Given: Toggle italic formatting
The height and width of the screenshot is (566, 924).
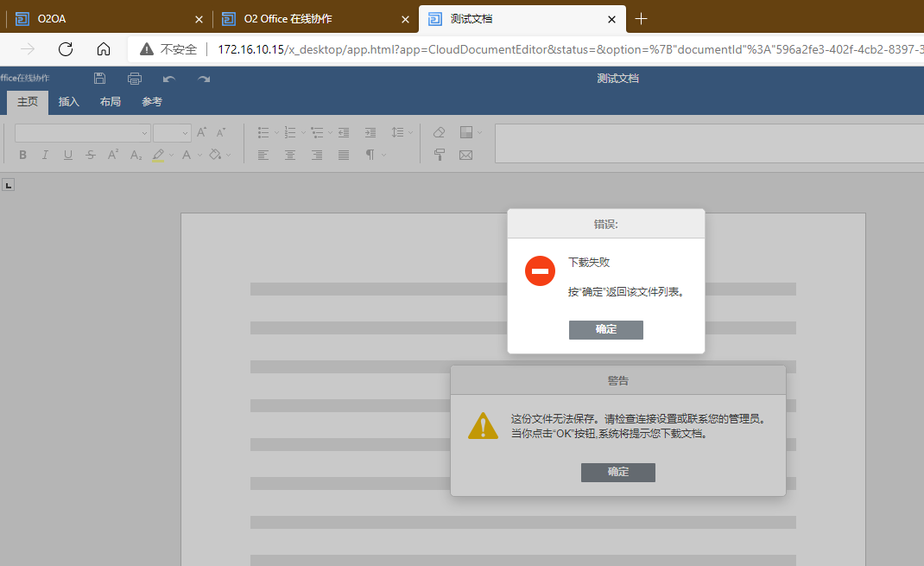Looking at the screenshot, I should coord(45,155).
